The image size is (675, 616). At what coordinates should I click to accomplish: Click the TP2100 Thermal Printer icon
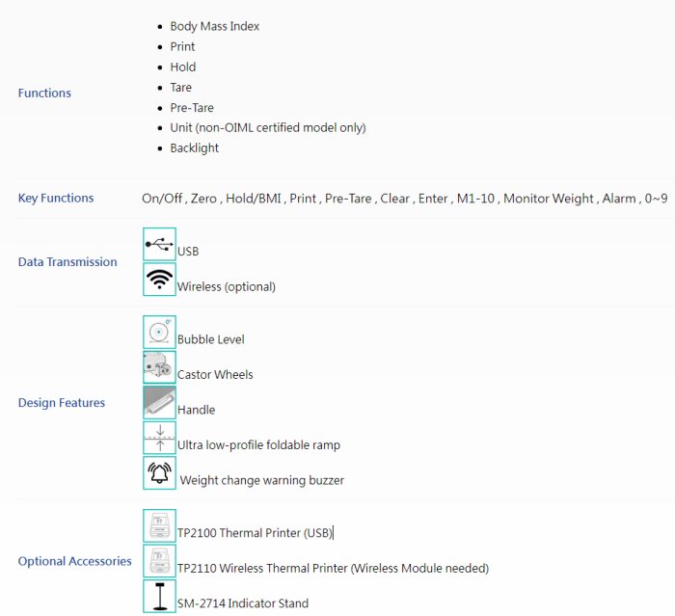[x=159, y=526]
